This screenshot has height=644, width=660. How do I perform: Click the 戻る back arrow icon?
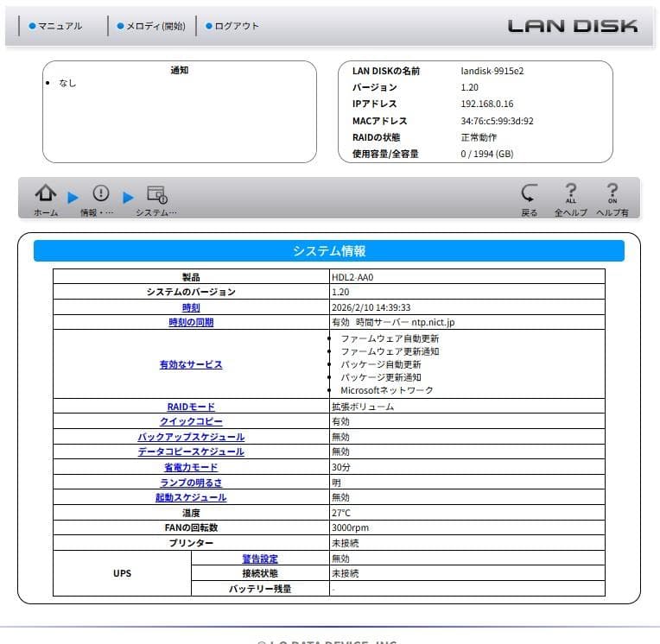tap(529, 193)
